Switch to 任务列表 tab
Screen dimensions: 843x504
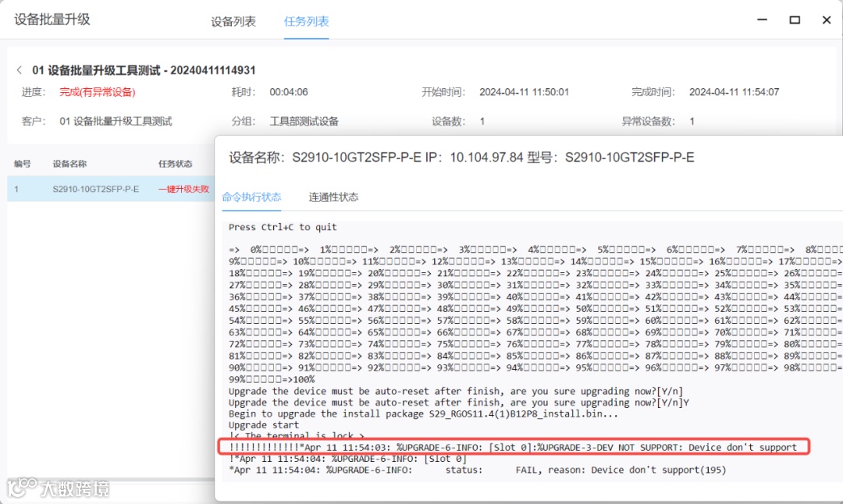[307, 22]
